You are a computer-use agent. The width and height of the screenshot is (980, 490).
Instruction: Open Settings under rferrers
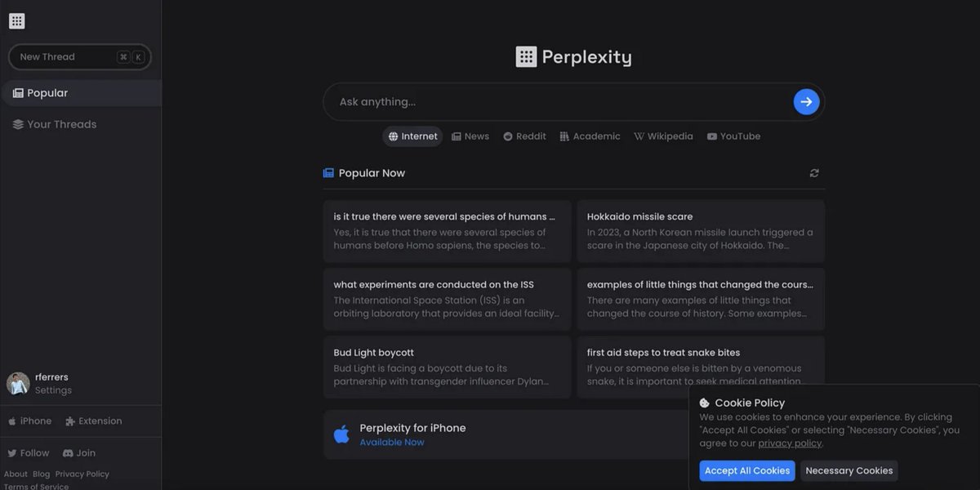coord(53,390)
